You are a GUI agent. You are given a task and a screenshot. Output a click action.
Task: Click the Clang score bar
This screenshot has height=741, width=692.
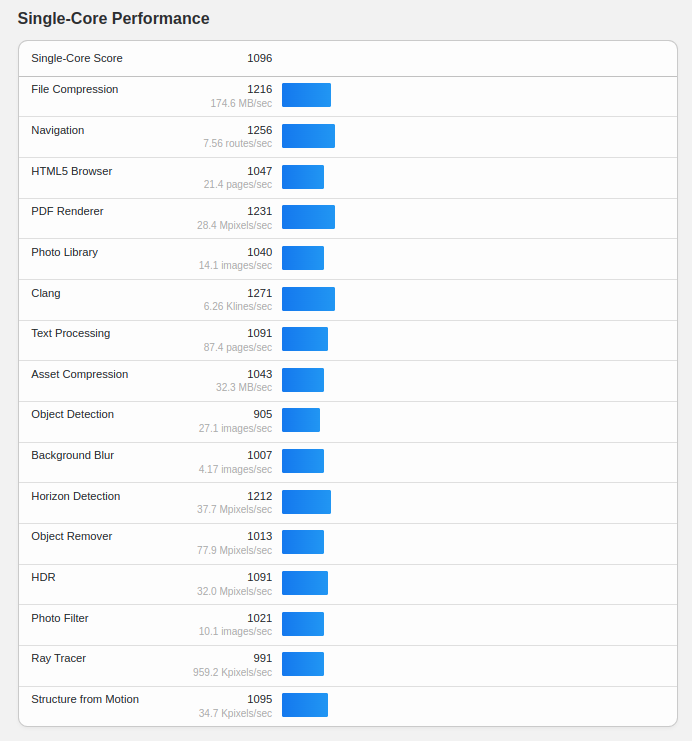coord(308,299)
